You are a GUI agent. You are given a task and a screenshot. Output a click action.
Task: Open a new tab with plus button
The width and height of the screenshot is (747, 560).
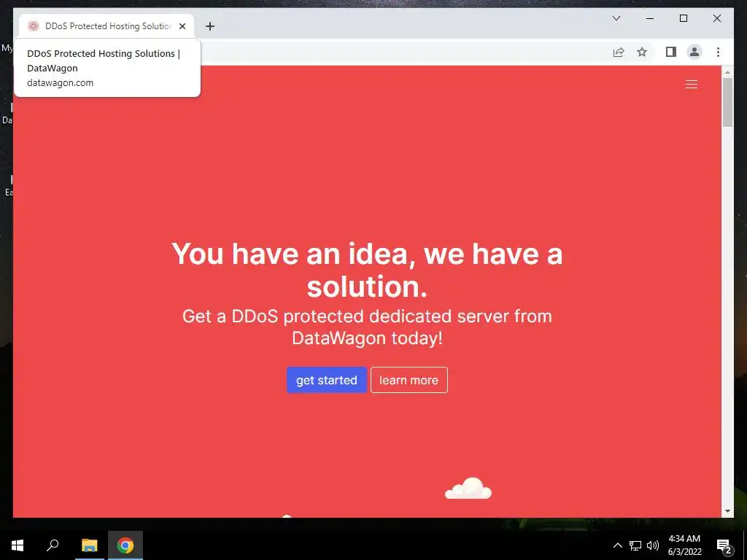pyautogui.click(x=209, y=26)
